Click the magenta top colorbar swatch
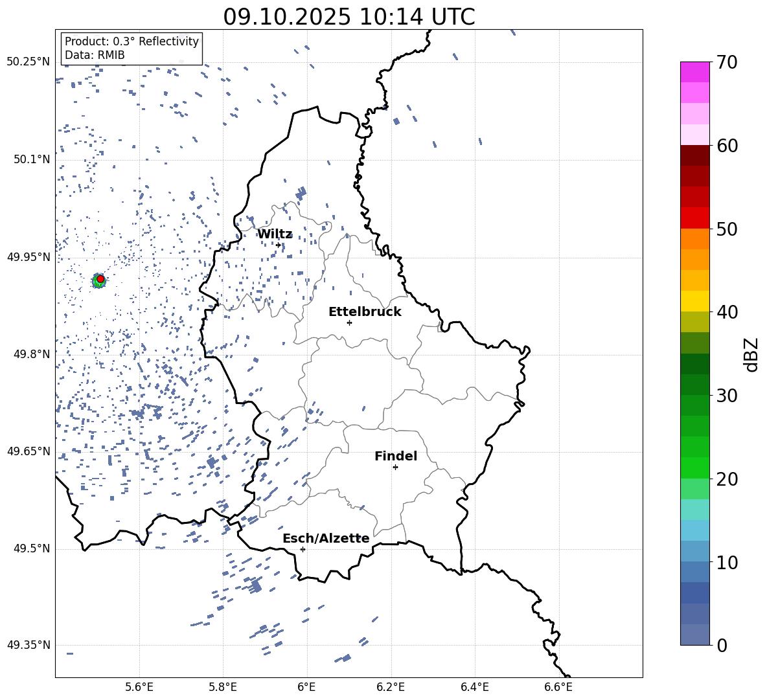The image size is (767, 700). point(695,72)
